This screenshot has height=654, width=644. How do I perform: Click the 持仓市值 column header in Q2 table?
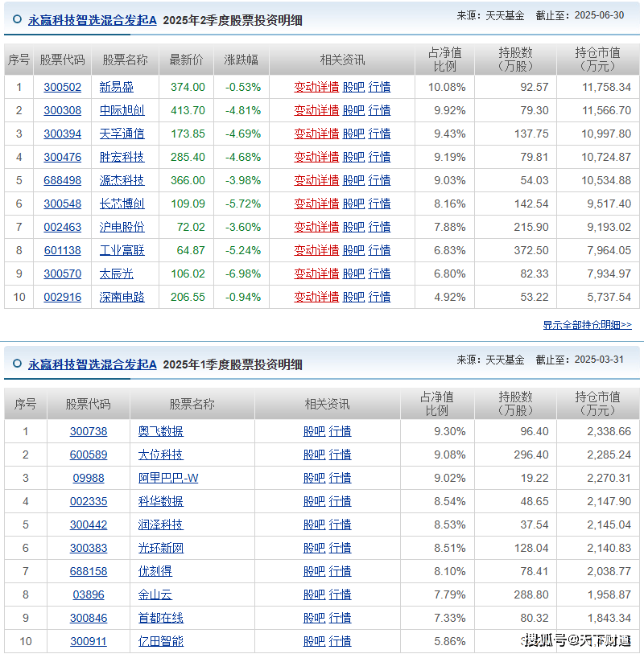[x=597, y=59]
